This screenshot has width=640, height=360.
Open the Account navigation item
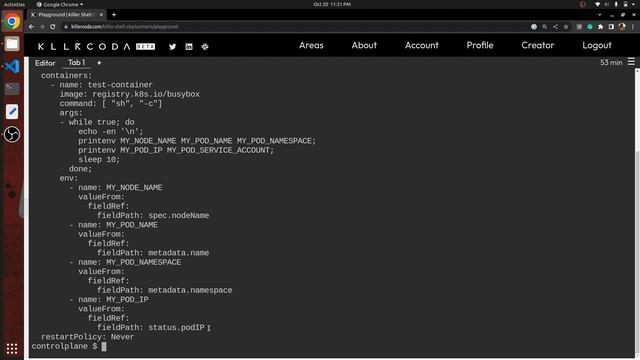pyautogui.click(x=422, y=45)
